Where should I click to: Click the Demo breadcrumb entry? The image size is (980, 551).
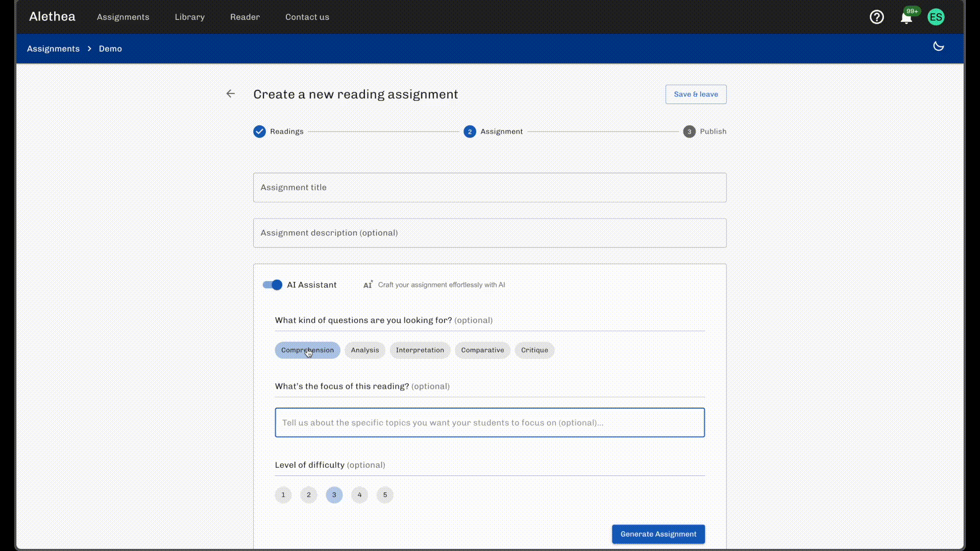(x=110, y=48)
